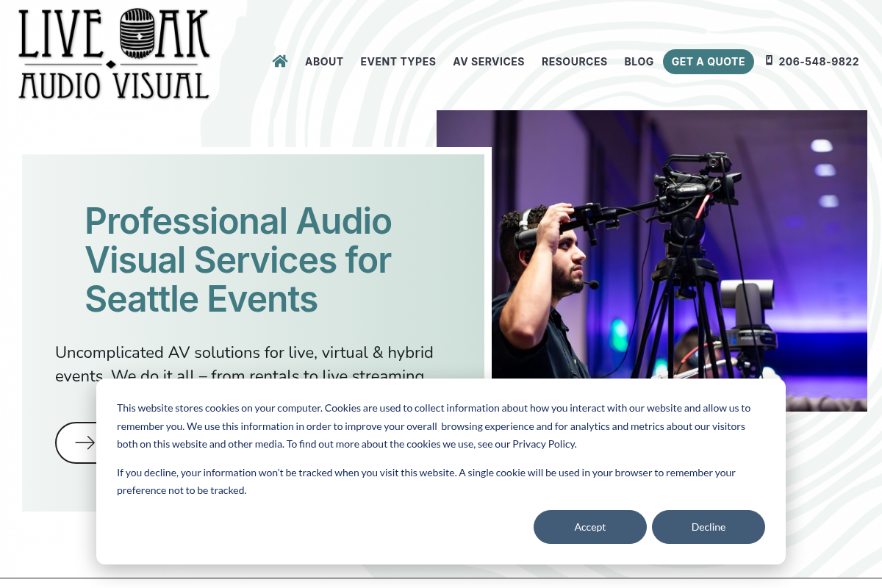The image size is (882, 588).
Task: Click the microphone graphic in the logo
Action: (137, 37)
